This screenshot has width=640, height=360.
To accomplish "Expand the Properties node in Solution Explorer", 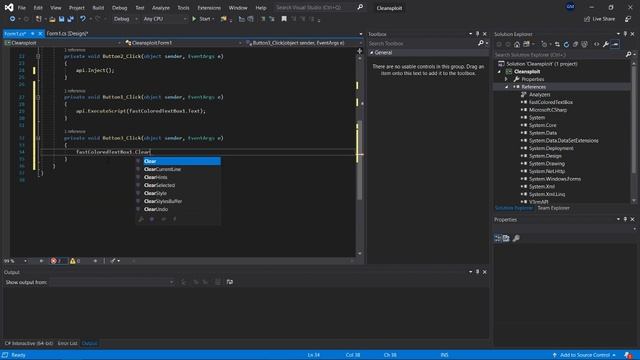I will [506, 79].
